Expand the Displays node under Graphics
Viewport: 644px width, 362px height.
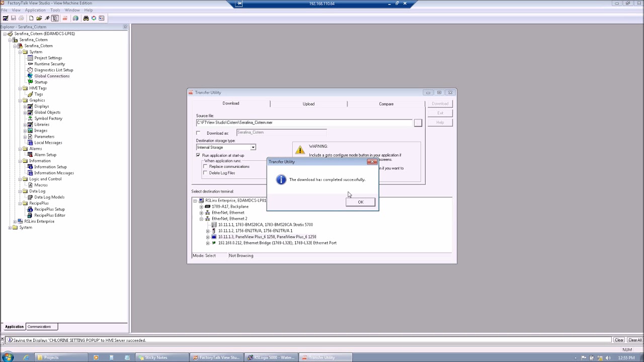coord(25,106)
